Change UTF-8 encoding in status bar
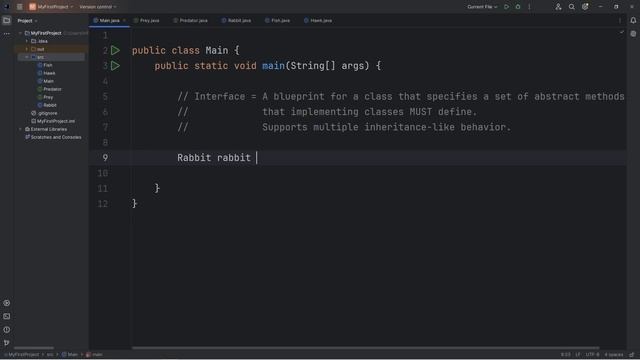 pos(592,355)
